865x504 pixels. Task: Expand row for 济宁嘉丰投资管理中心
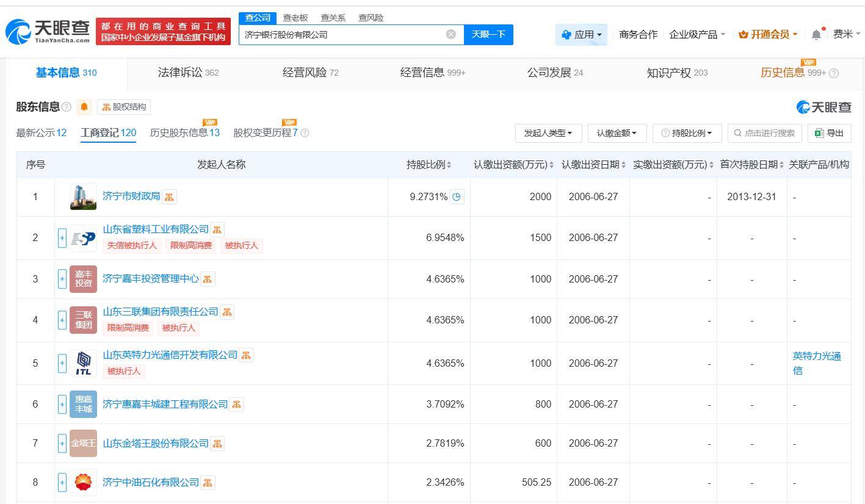tap(62, 279)
